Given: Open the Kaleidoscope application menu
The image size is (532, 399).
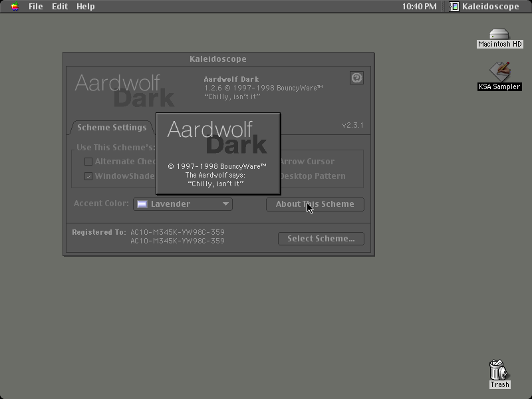Looking at the screenshot, I should (484, 7).
